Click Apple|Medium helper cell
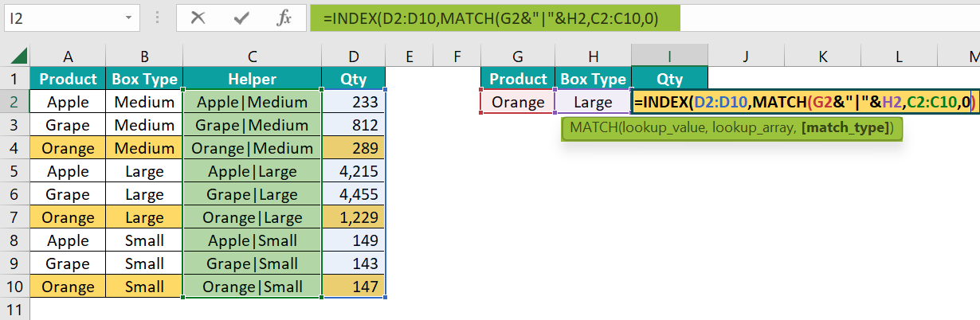 coord(253,102)
